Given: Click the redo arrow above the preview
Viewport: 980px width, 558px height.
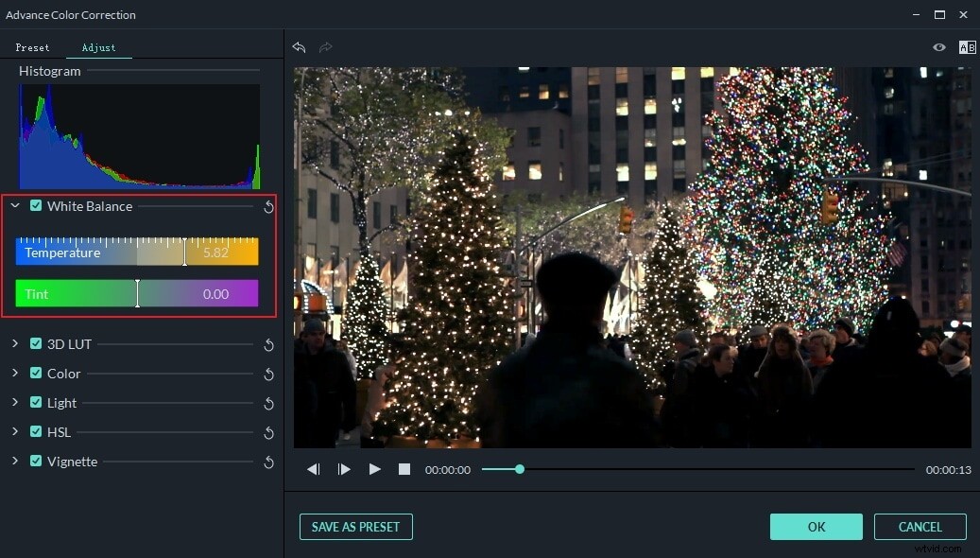Looking at the screenshot, I should 325,47.
